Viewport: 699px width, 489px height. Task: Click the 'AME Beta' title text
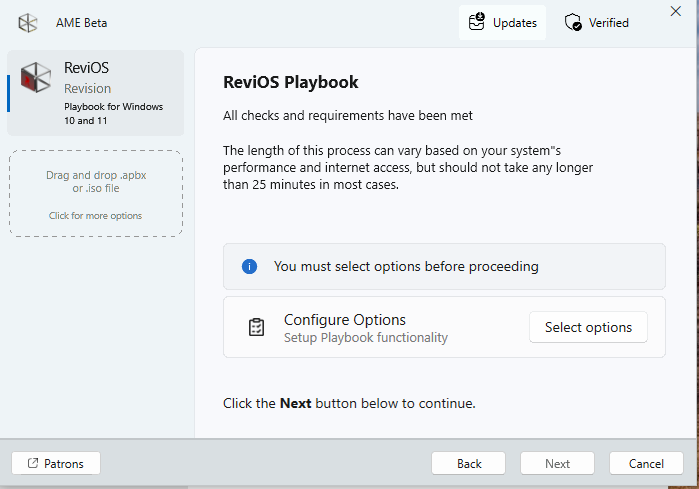(x=82, y=23)
